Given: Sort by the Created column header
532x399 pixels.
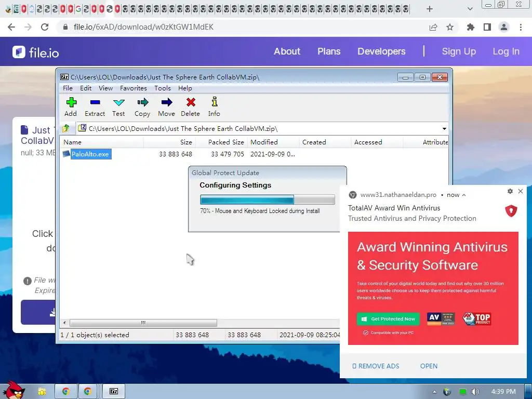Looking at the screenshot, I should (x=325, y=142).
